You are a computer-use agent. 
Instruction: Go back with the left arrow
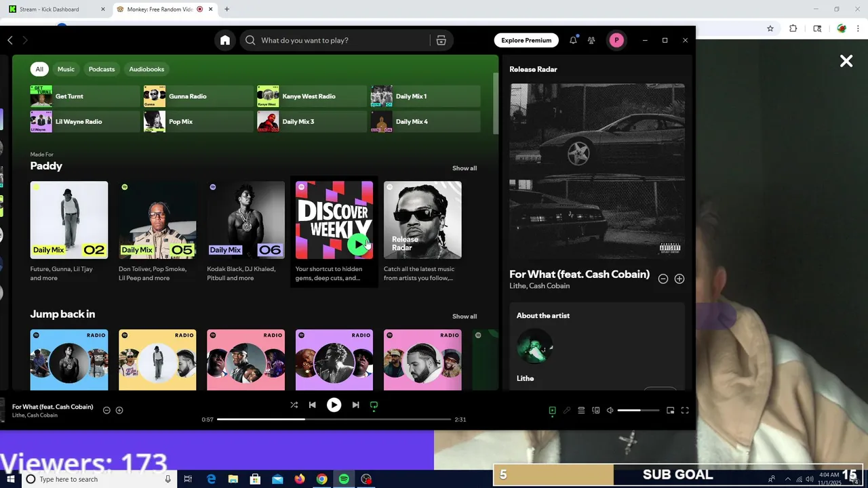point(10,41)
